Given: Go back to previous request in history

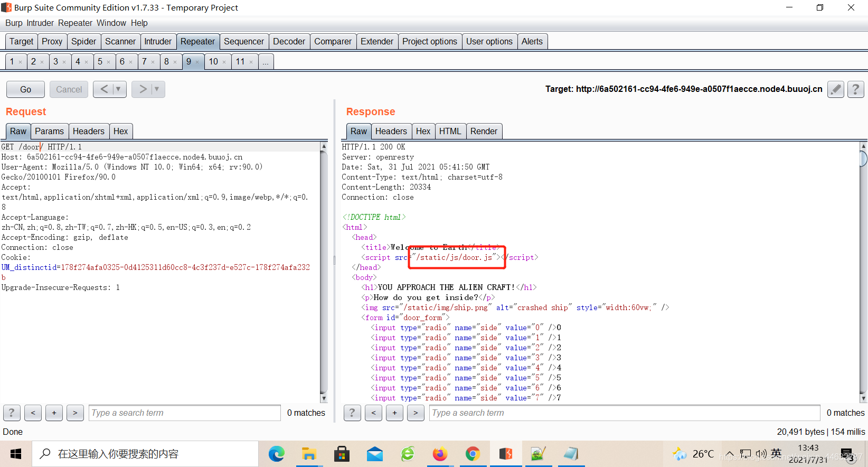Looking at the screenshot, I should [x=104, y=89].
